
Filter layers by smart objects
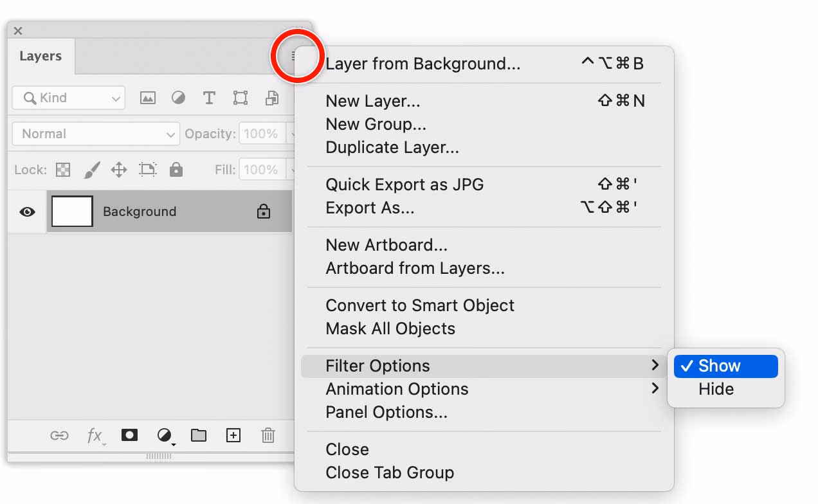click(271, 98)
